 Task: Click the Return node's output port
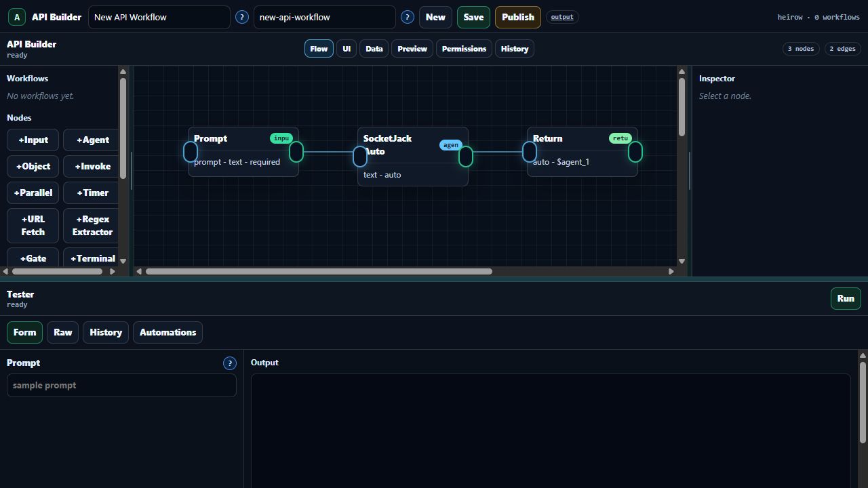click(x=635, y=152)
